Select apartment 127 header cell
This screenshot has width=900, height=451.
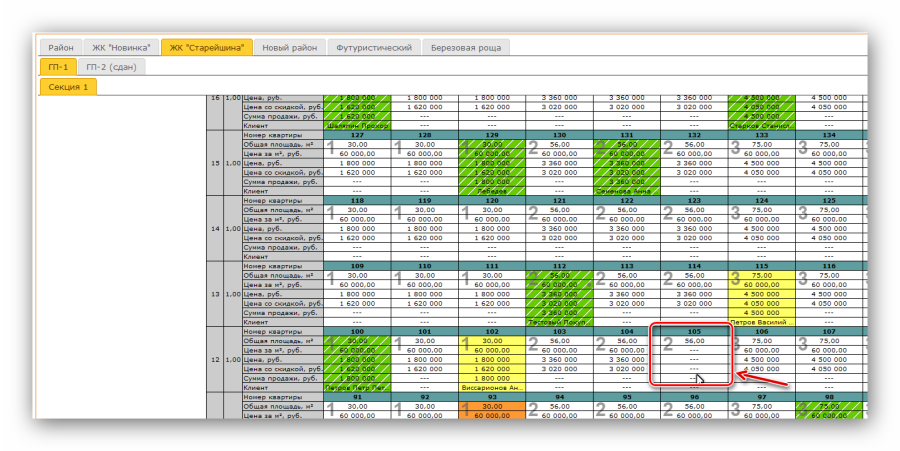click(x=357, y=135)
